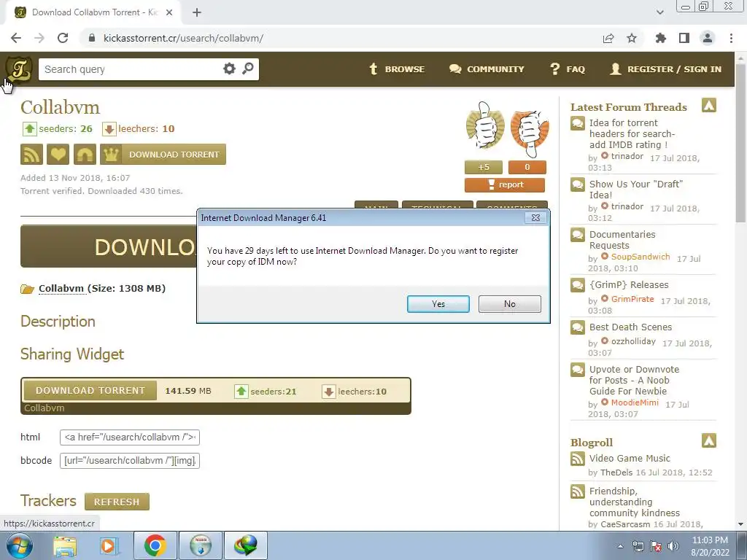The height and width of the screenshot is (560, 747).
Task: Click the heart favorite icon
Action: (58, 155)
